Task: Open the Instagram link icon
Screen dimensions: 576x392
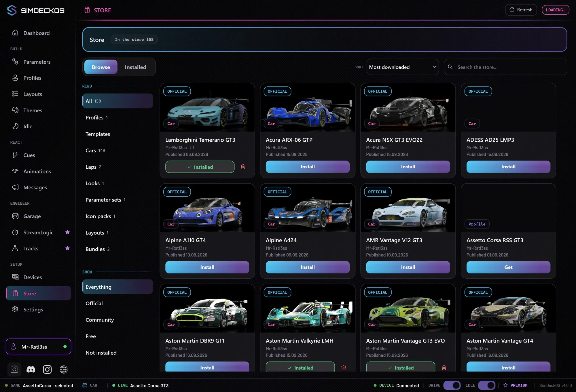Action: tap(47, 369)
